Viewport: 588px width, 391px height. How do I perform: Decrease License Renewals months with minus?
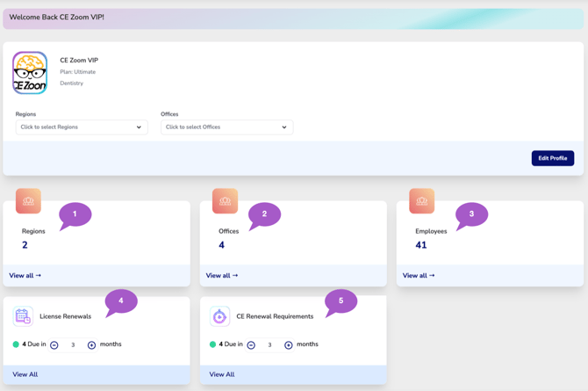pyautogui.click(x=54, y=344)
